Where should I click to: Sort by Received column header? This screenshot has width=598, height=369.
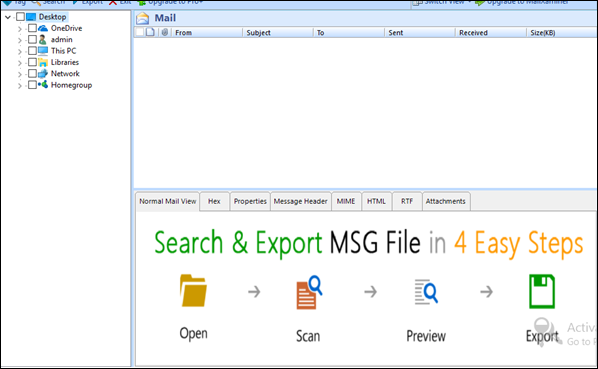(491, 32)
